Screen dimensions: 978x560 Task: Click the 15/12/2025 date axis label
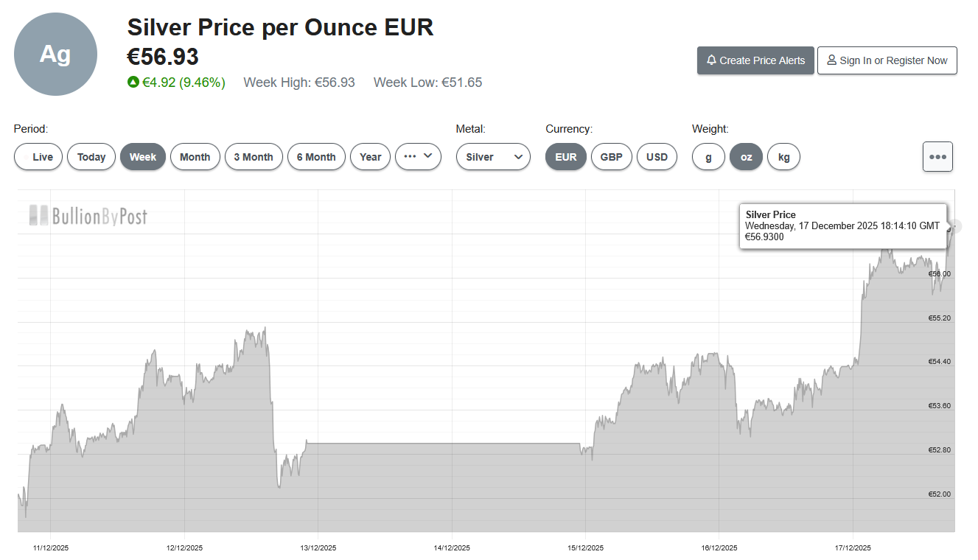586,548
